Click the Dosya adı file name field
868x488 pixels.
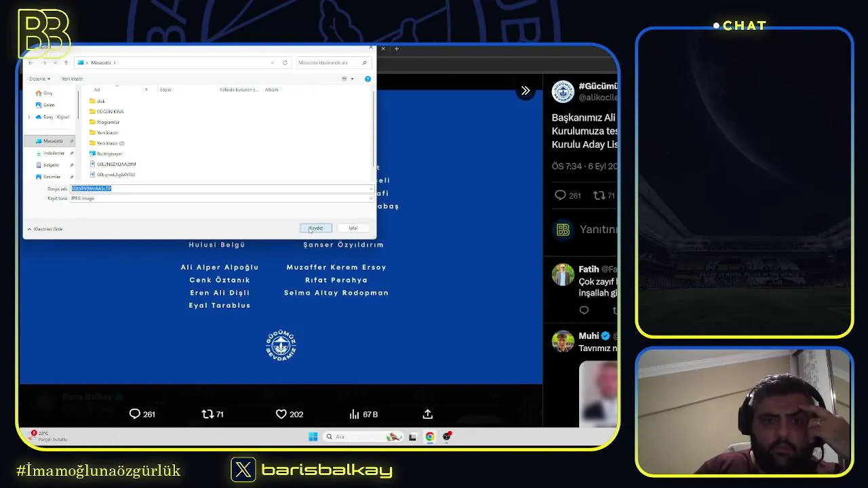[x=218, y=188]
